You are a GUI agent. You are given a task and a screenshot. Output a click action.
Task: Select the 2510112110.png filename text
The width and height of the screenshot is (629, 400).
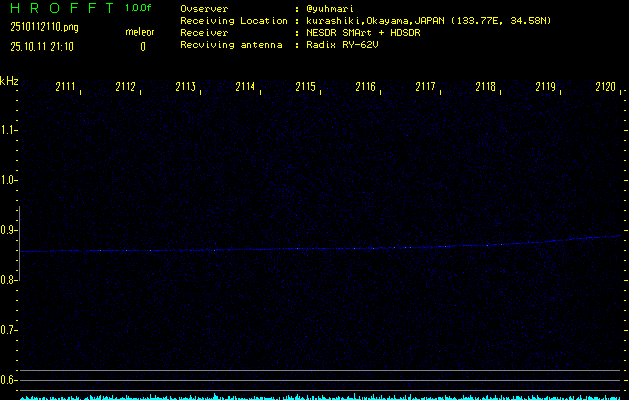[x=43, y=27]
